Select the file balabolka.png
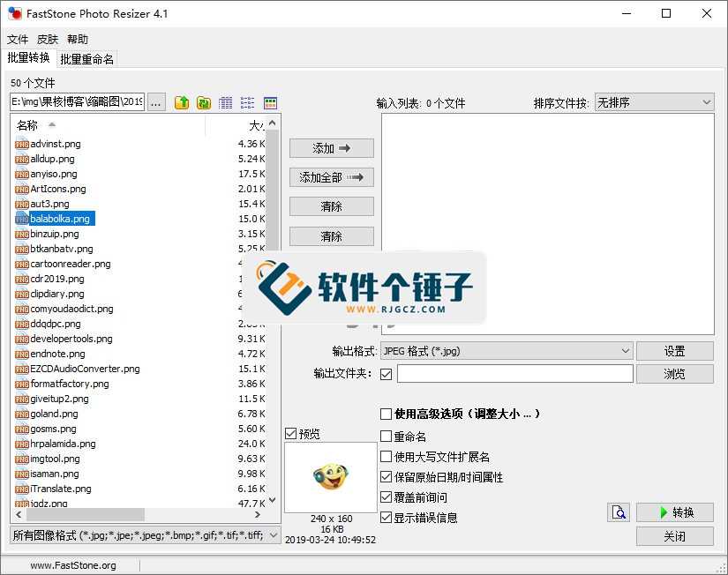The height and width of the screenshot is (575, 728). [60, 219]
